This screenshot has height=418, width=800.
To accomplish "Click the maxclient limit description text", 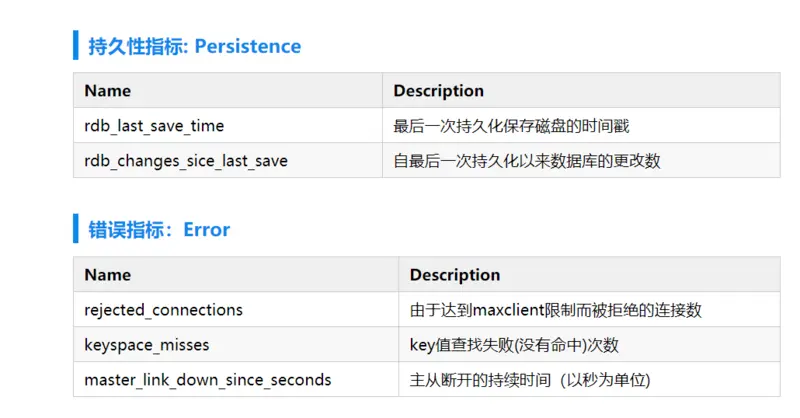I will 556,310.
